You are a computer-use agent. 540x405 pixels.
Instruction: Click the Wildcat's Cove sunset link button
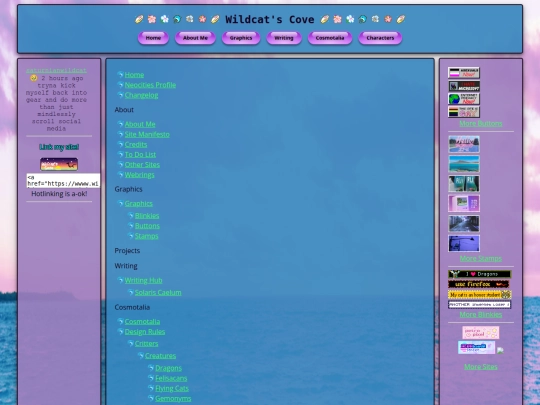(x=59, y=164)
